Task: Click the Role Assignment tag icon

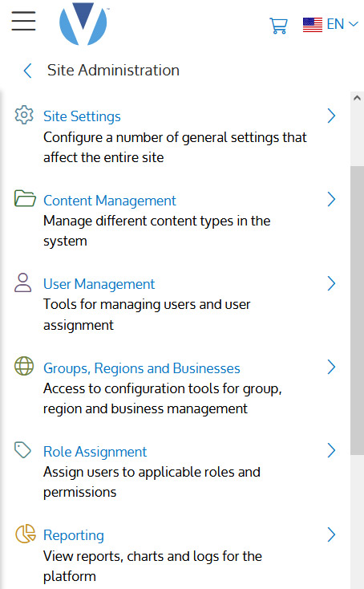Action: 22,449
